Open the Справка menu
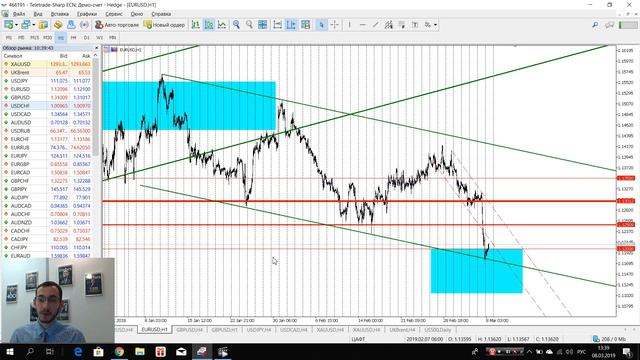The height and width of the screenshot is (360, 640). (161, 14)
